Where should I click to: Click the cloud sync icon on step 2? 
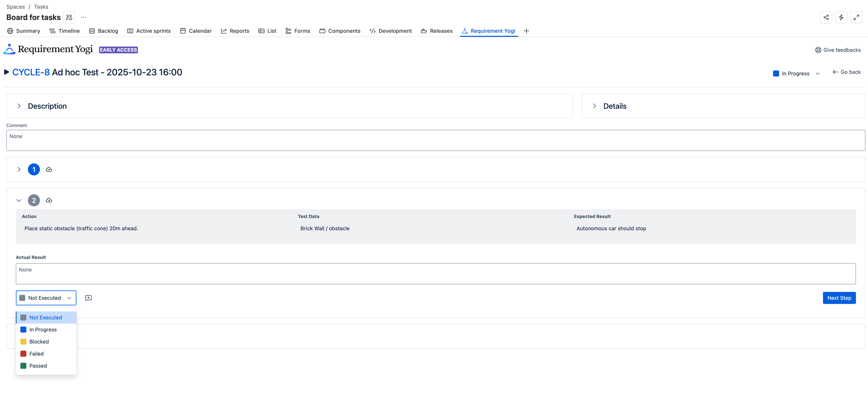point(49,200)
